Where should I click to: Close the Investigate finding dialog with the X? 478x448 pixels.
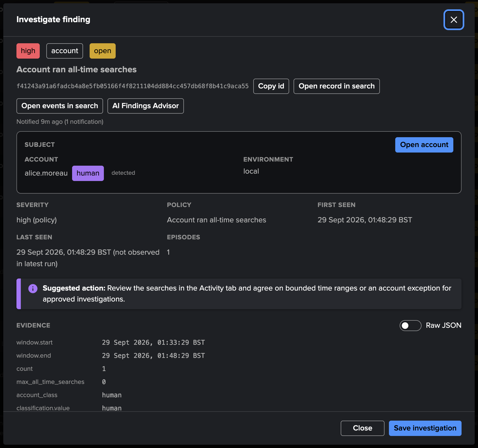pos(454,20)
